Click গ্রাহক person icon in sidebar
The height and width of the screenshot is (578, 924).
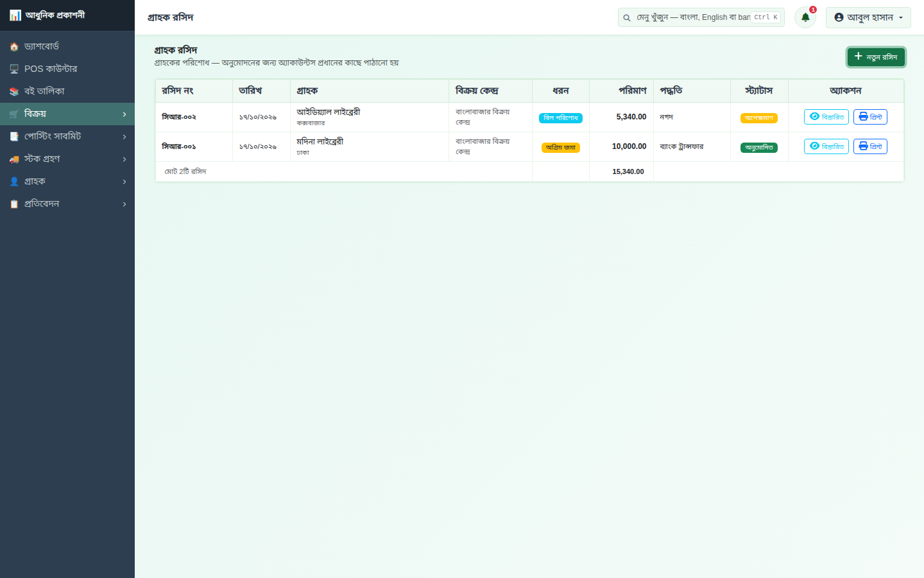click(x=14, y=182)
